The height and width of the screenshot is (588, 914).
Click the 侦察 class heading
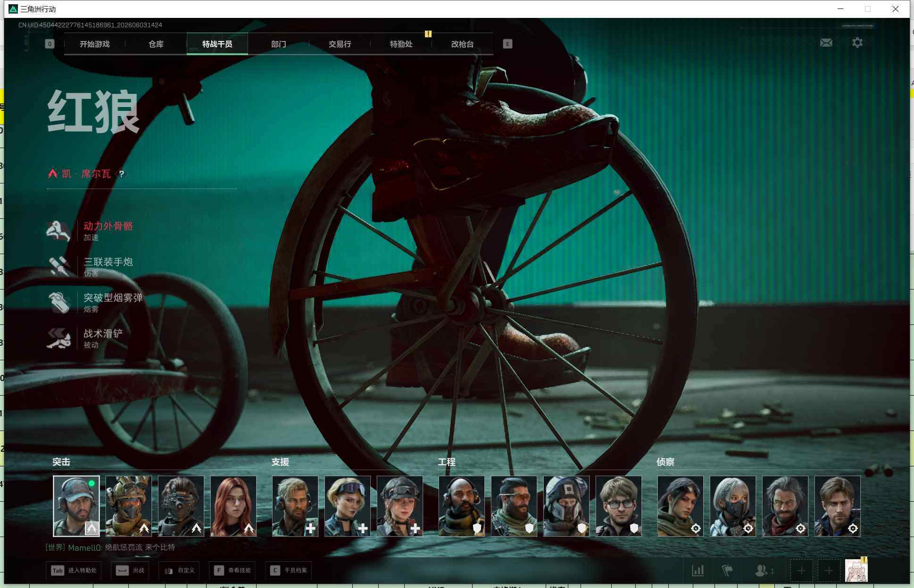tap(665, 462)
